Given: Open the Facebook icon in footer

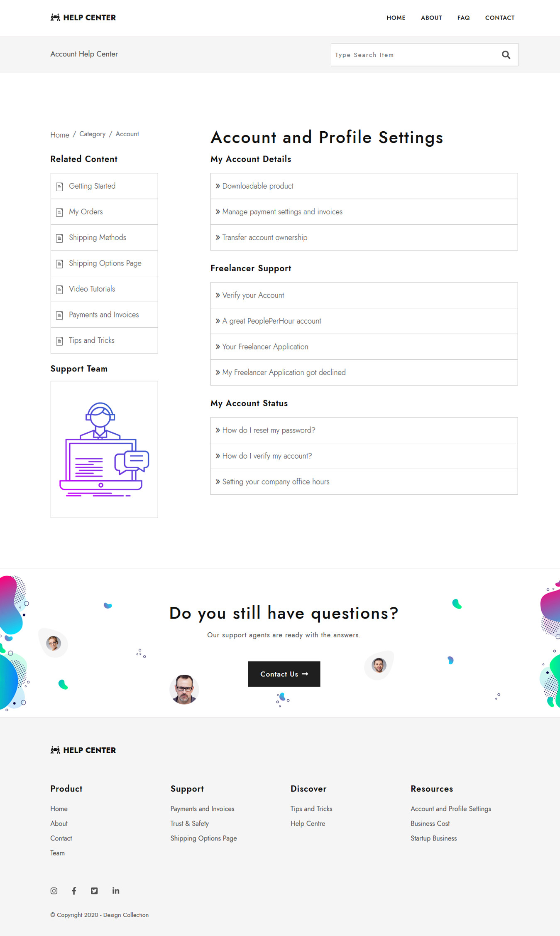Looking at the screenshot, I should pos(74,890).
